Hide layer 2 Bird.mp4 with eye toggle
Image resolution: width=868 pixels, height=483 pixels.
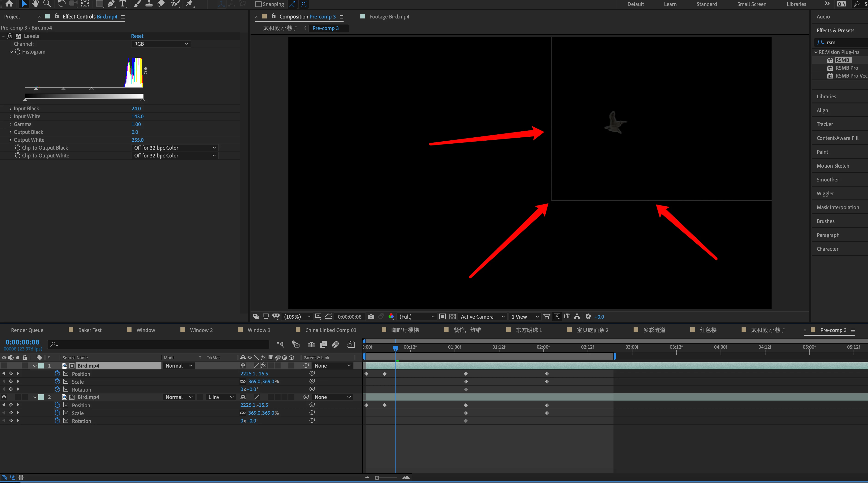[x=4, y=397]
